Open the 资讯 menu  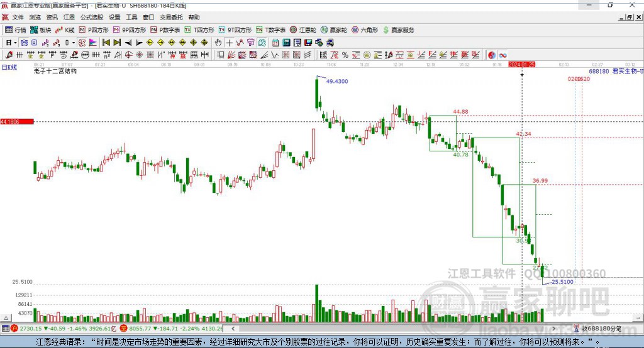[x=52, y=17]
